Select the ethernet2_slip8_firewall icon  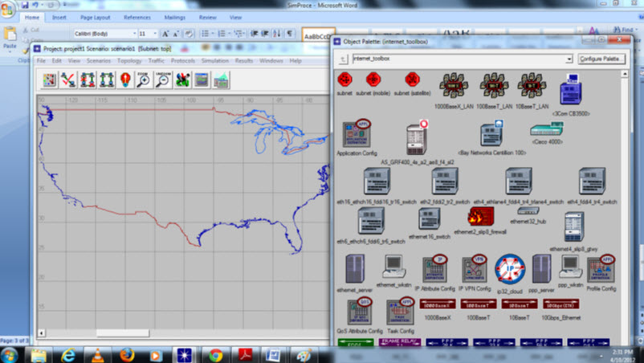[480, 216]
